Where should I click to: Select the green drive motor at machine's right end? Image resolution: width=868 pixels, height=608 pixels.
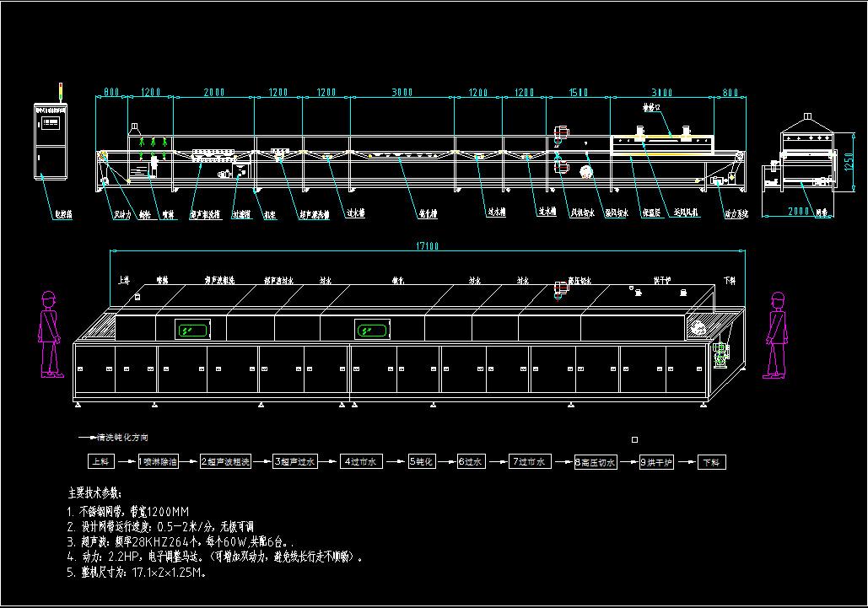click(x=719, y=355)
